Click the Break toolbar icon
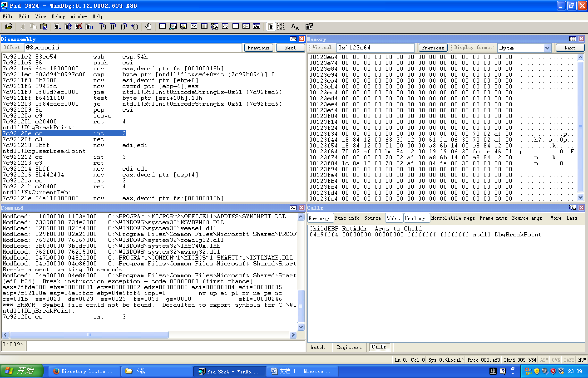This screenshot has height=378, width=588. pos(89,27)
